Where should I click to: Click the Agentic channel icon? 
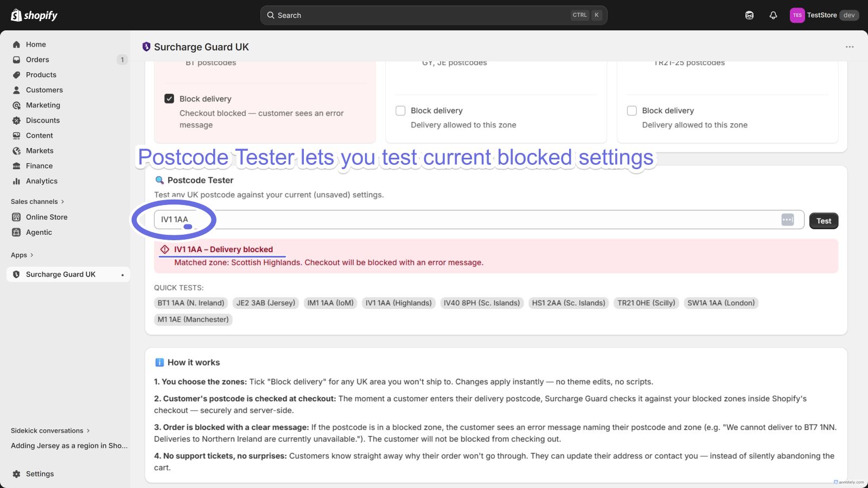tap(16, 232)
